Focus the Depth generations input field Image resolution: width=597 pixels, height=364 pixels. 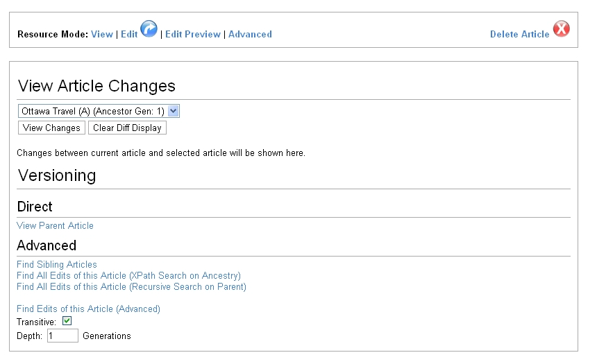click(62, 336)
